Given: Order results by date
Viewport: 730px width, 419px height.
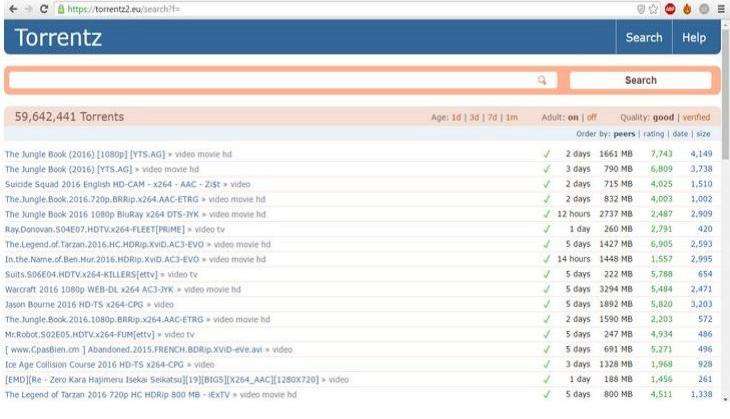Looking at the screenshot, I should point(680,134).
